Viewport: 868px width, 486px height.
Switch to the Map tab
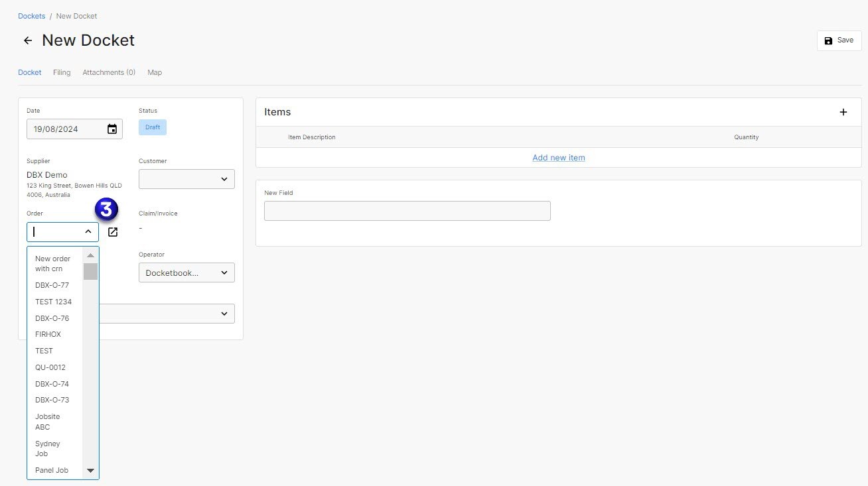tap(155, 72)
